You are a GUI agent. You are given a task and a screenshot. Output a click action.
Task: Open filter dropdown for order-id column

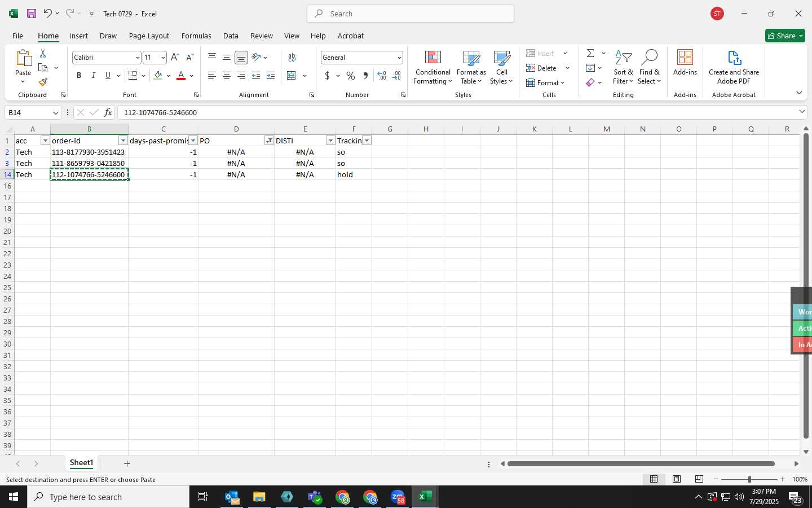pyautogui.click(x=123, y=141)
